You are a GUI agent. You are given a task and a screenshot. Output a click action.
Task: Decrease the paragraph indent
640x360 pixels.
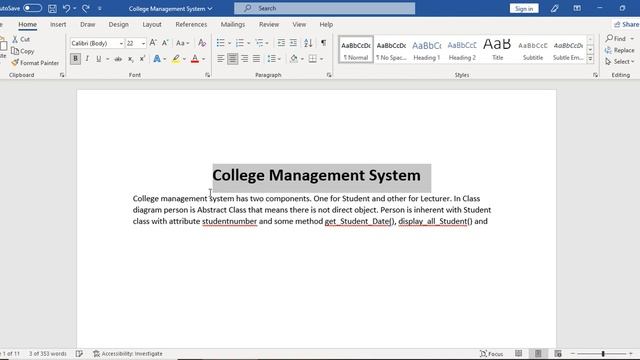click(x=281, y=43)
